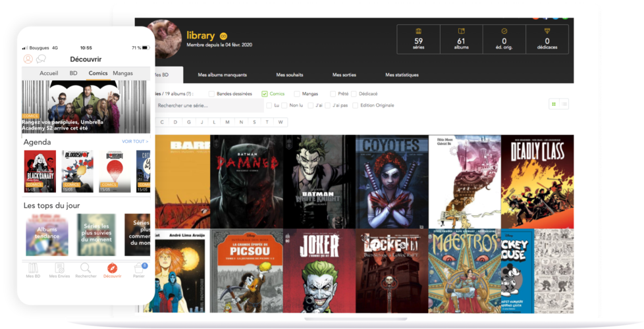Filter series by letter M
Screen dimensions: 644x329
pyautogui.click(x=227, y=122)
